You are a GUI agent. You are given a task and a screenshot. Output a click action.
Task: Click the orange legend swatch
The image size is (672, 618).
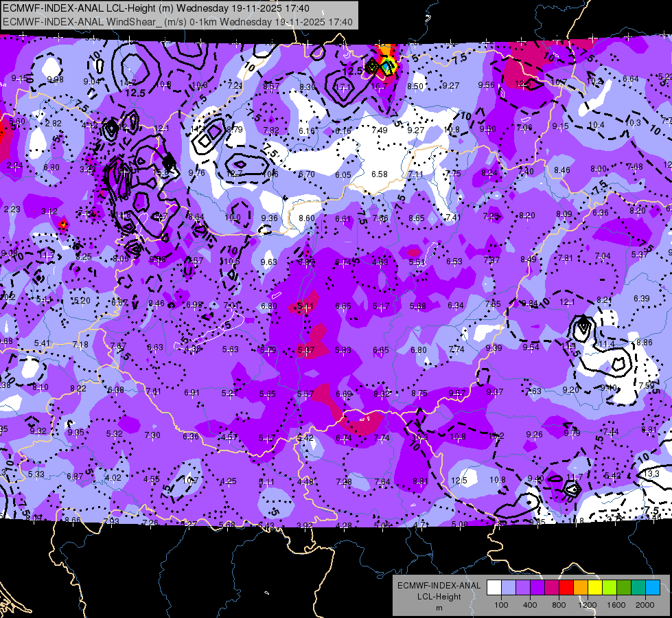click(581, 588)
